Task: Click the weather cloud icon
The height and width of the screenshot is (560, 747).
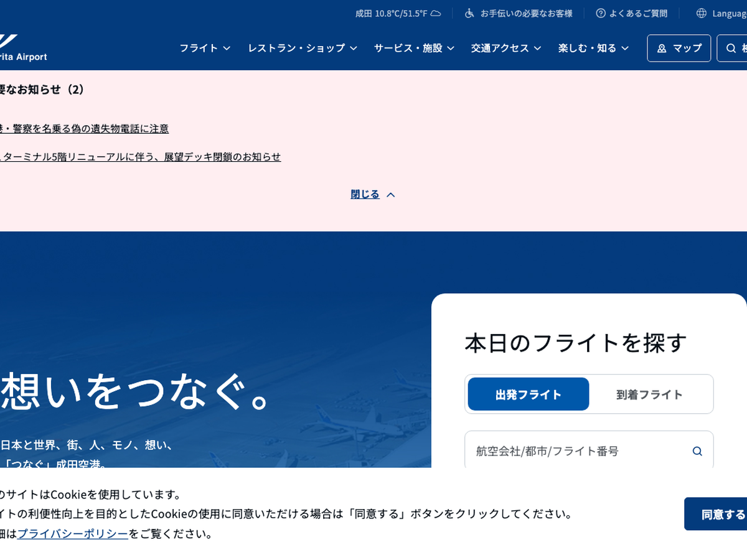Action: [x=436, y=13]
